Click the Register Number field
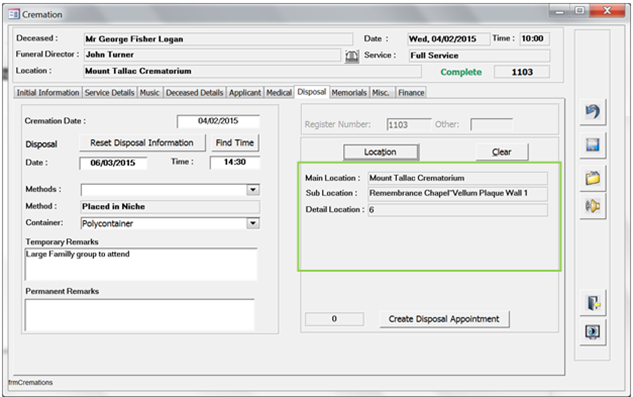The image size is (633, 397). click(409, 125)
